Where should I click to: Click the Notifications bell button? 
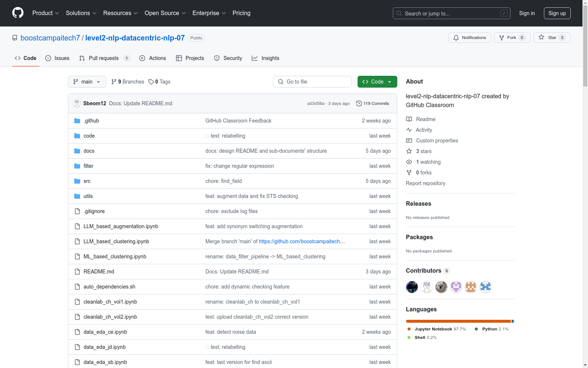[469, 38]
